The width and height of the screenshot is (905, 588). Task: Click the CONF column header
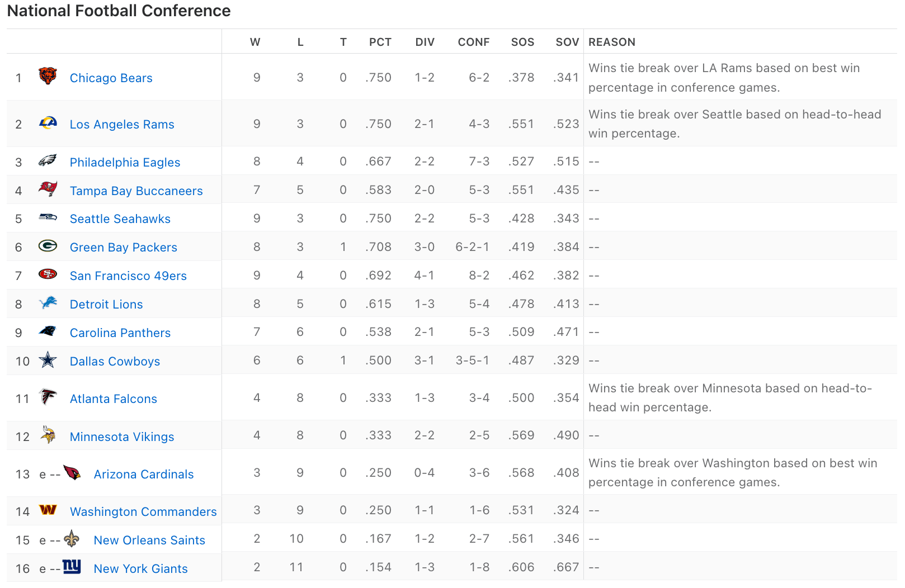coord(473,42)
